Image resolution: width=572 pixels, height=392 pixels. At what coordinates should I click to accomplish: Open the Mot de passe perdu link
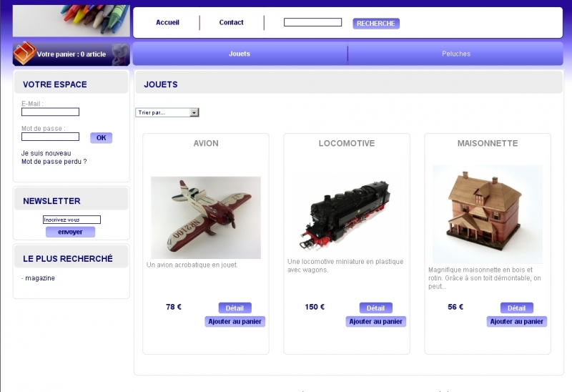[54, 162]
